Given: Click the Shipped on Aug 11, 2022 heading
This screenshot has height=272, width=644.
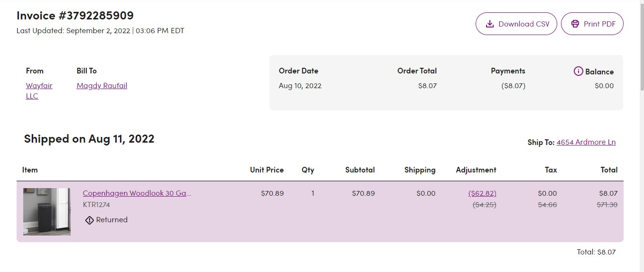Looking at the screenshot, I should 89,139.
